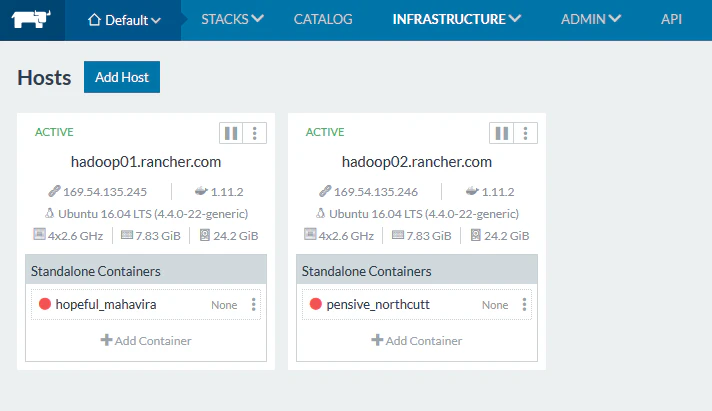Viewport: 712px width, 411px height.
Task: Click Ubuntu 16.04 LTS text on hadoop02
Action: 424,214
